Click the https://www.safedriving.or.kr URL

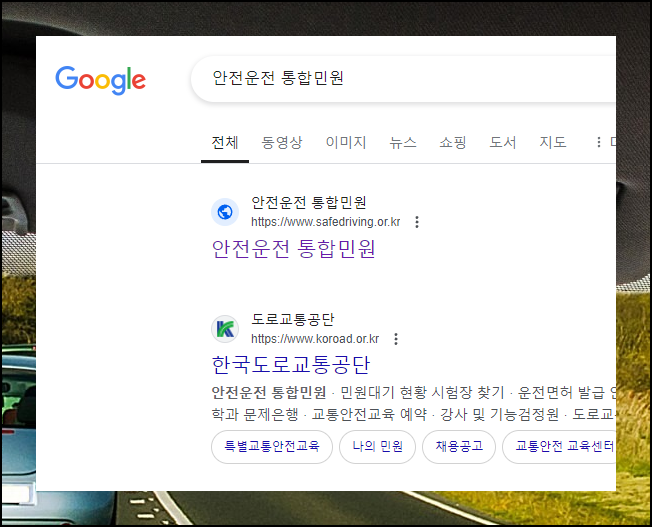(x=326, y=222)
